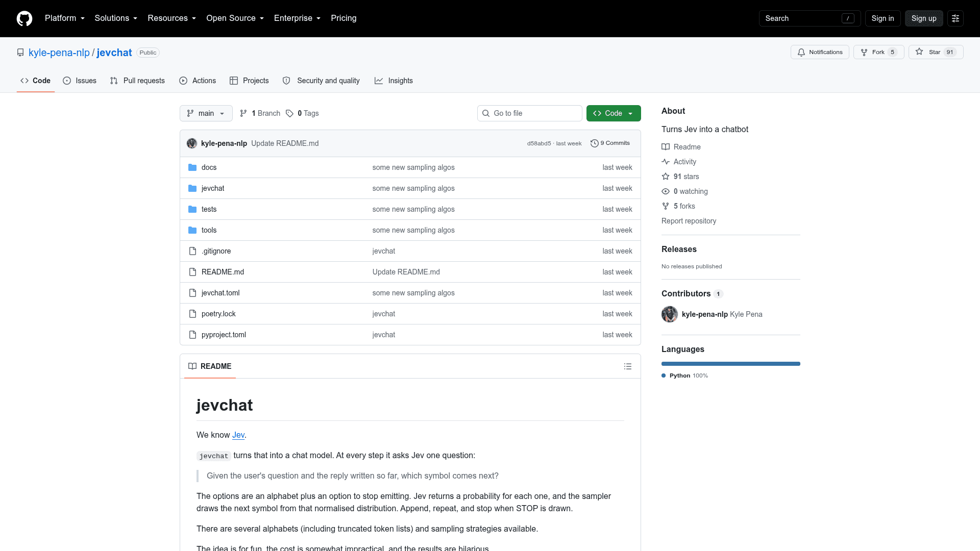Click the repository icon before kyle-pena-nlp
The width and height of the screenshot is (980, 551).
tap(20, 53)
